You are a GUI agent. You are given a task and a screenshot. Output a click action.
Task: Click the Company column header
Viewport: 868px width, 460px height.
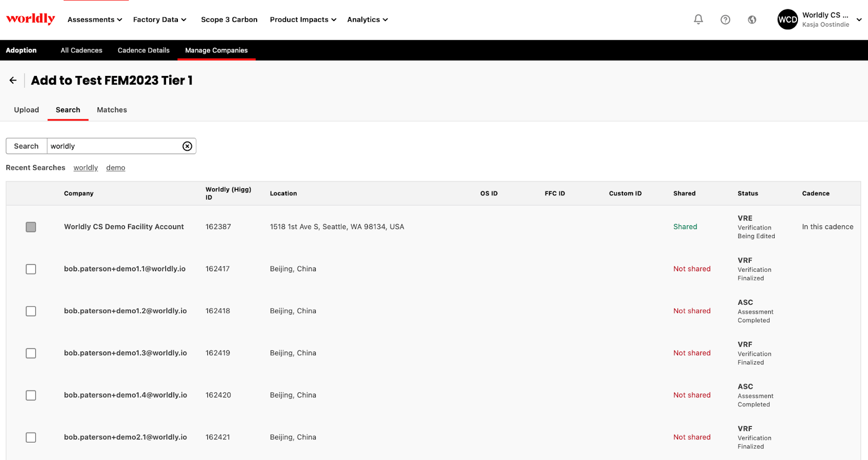[79, 193]
